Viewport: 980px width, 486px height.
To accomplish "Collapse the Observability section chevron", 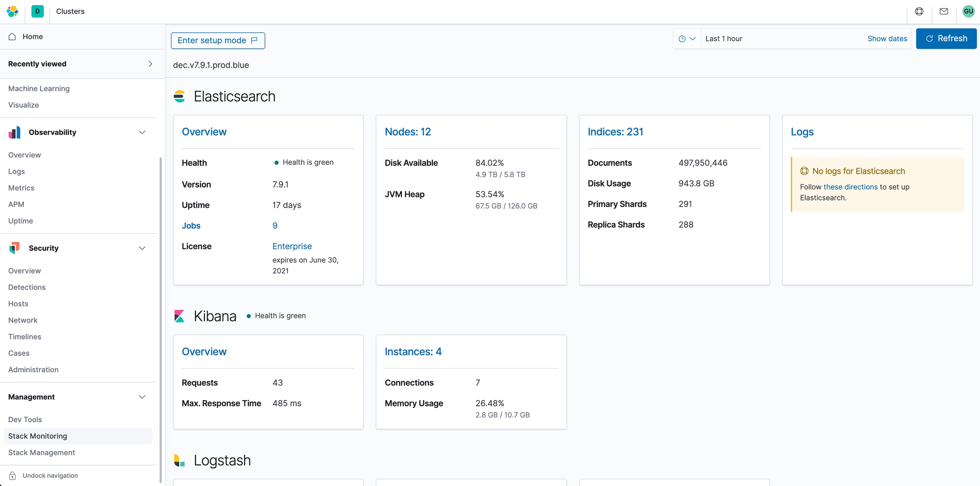I will (x=142, y=132).
